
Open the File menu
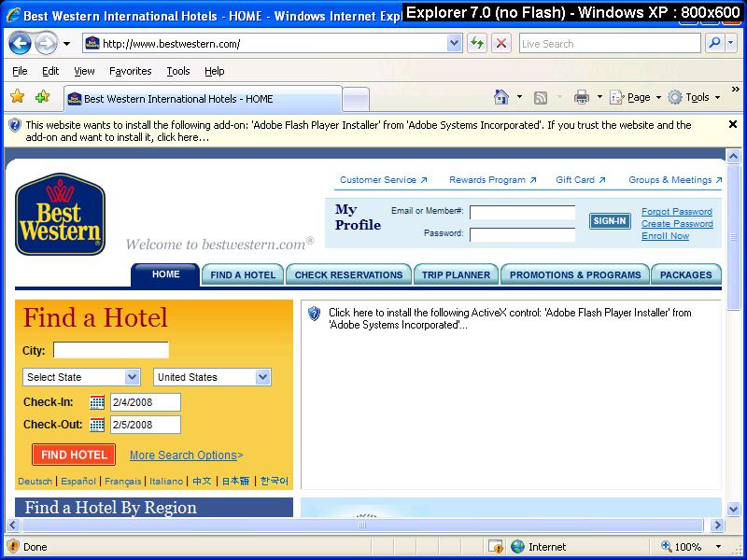point(20,72)
